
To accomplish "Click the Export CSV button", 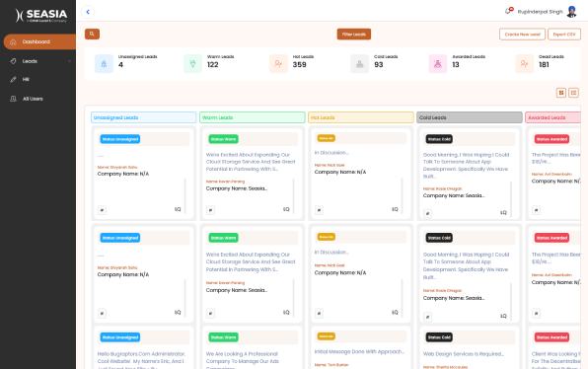I will (564, 35).
